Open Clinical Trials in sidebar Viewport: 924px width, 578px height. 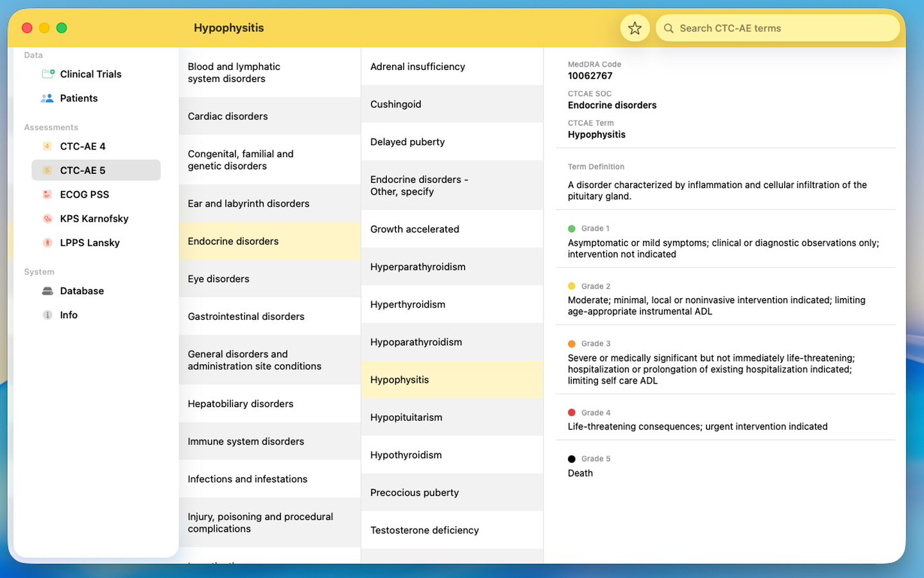pyautogui.click(x=96, y=74)
